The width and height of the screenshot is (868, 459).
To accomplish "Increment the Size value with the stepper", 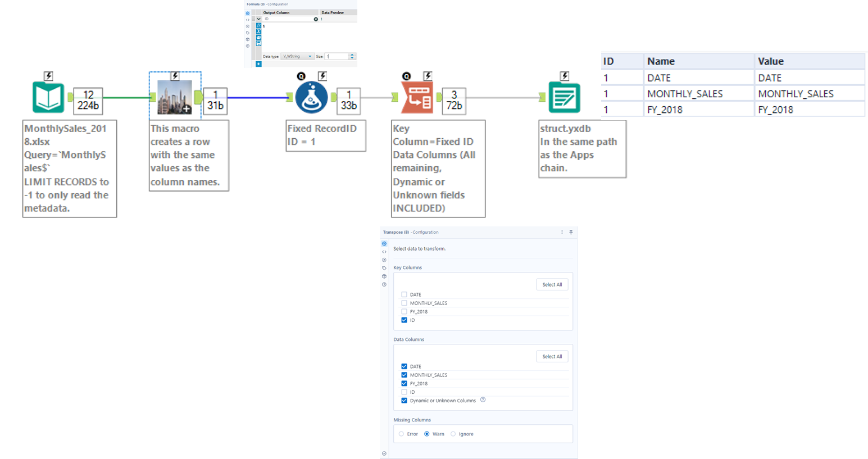I will pos(353,54).
